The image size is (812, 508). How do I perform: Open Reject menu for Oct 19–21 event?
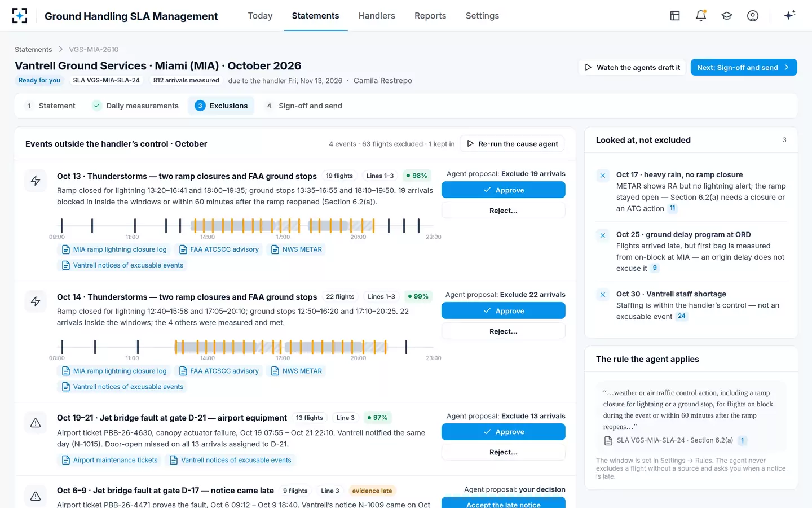(x=503, y=452)
